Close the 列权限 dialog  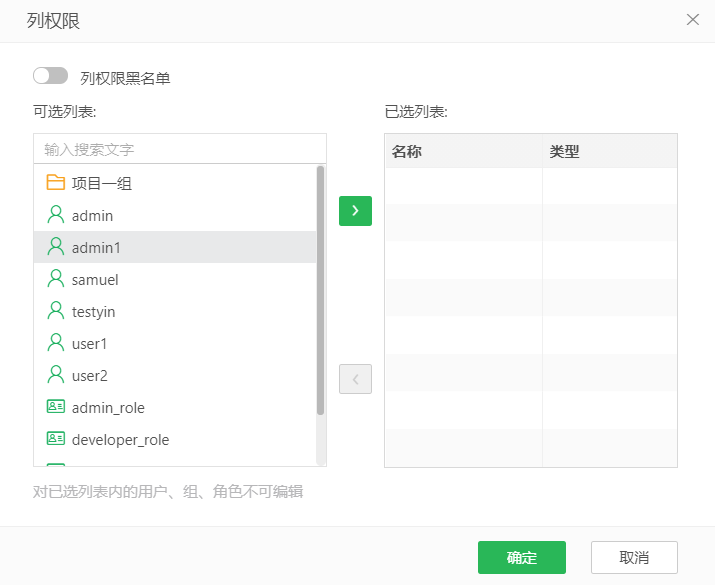click(692, 19)
